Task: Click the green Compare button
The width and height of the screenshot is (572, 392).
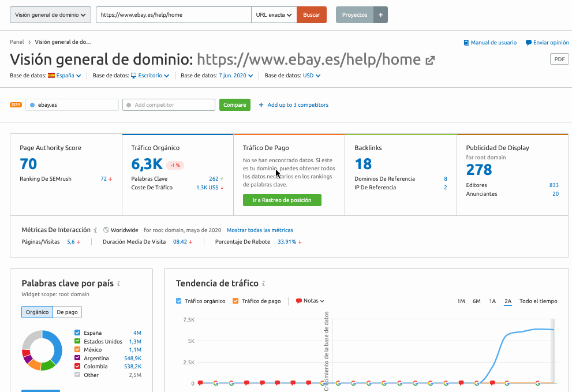Action: (x=234, y=104)
